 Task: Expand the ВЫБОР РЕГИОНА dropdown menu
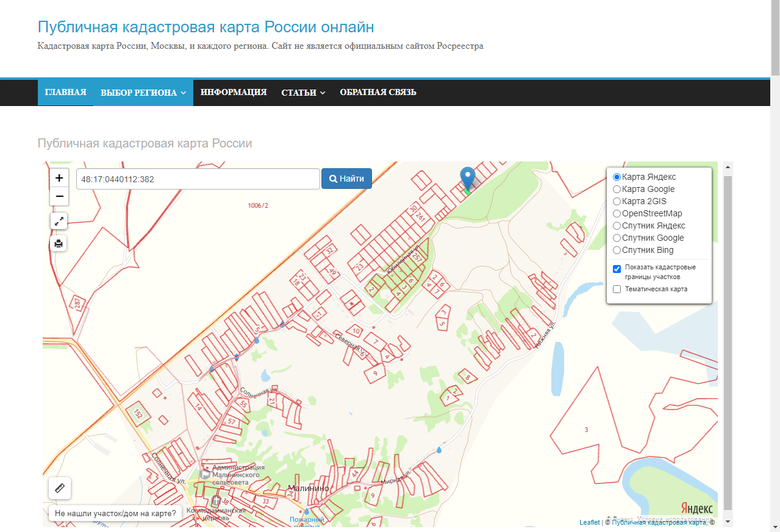(x=143, y=93)
